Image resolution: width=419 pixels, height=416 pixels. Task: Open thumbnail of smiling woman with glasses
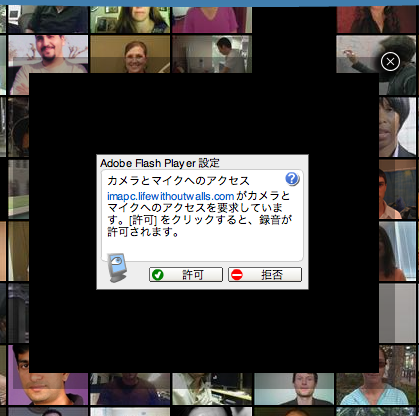tap(130, 54)
